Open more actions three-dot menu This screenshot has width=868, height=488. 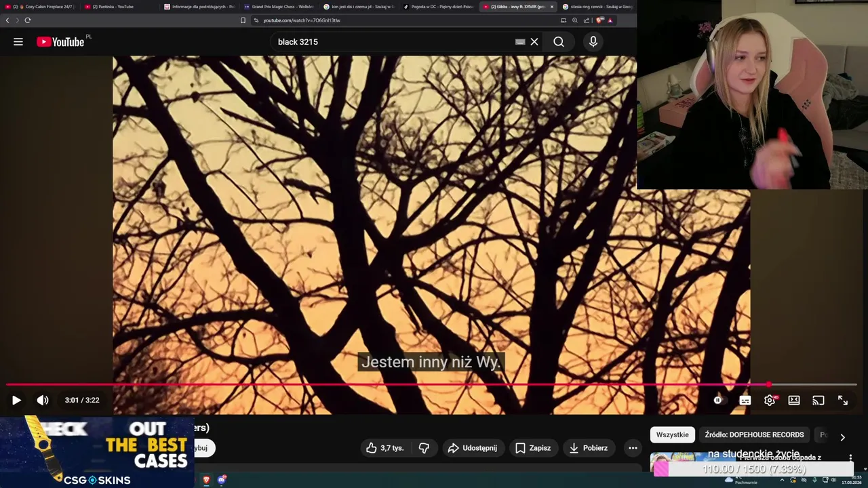pyautogui.click(x=633, y=448)
